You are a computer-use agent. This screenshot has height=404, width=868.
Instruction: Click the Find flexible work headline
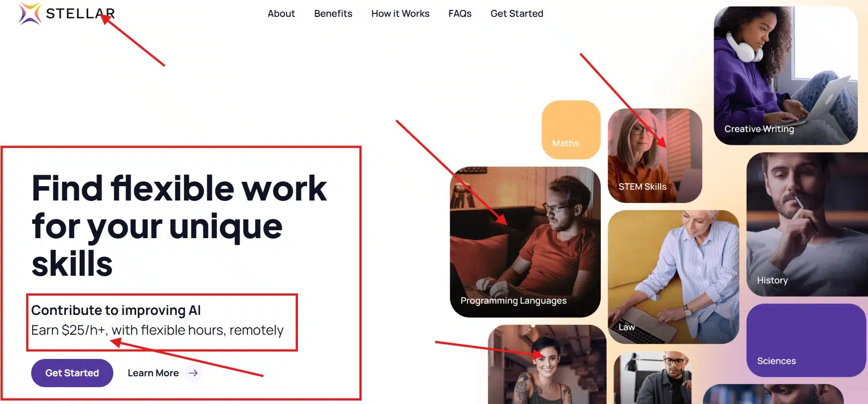click(179, 226)
